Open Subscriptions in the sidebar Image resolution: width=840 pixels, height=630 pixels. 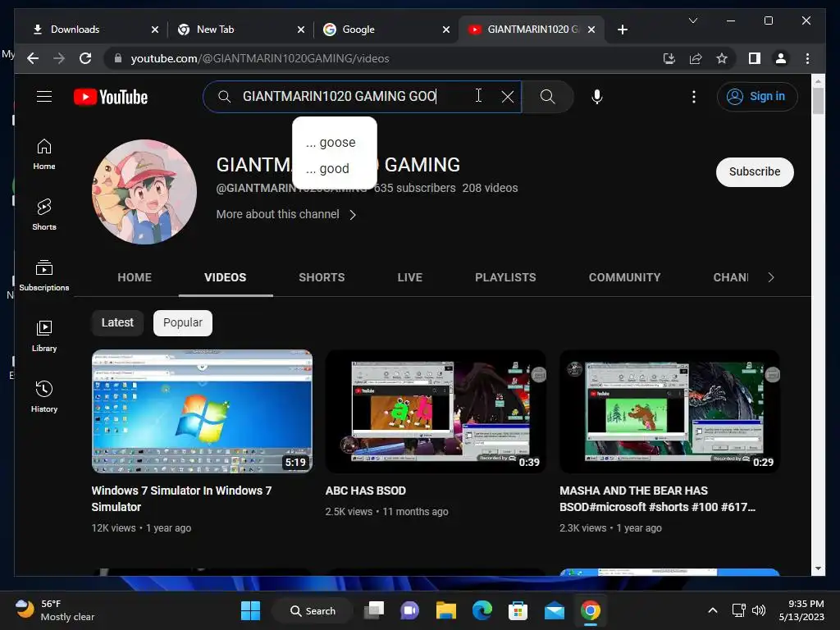(44, 276)
